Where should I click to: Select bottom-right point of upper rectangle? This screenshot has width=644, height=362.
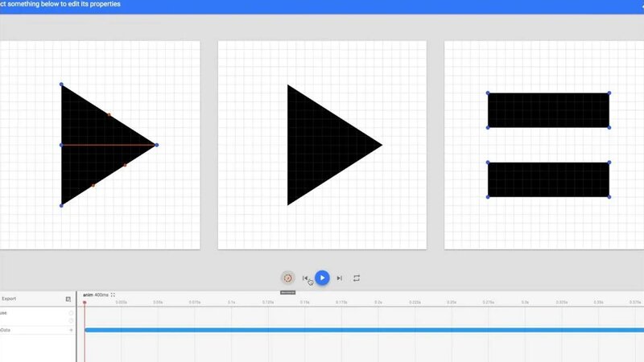point(609,128)
